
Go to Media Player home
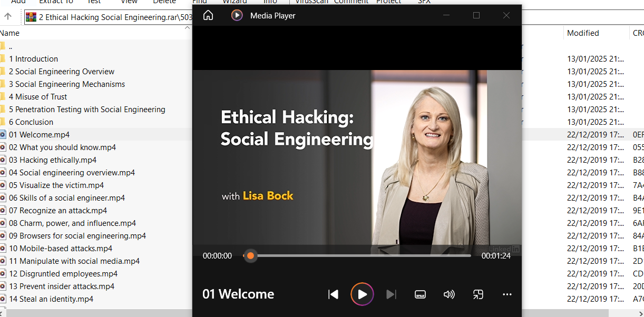(208, 15)
